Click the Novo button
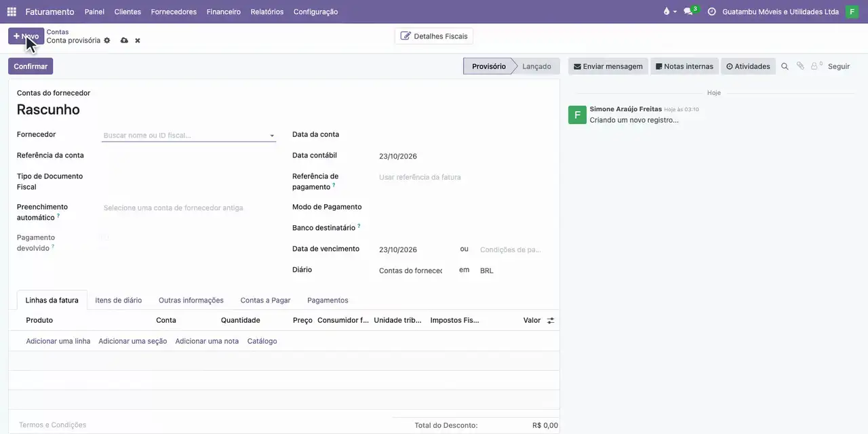The image size is (868, 434). [26, 36]
